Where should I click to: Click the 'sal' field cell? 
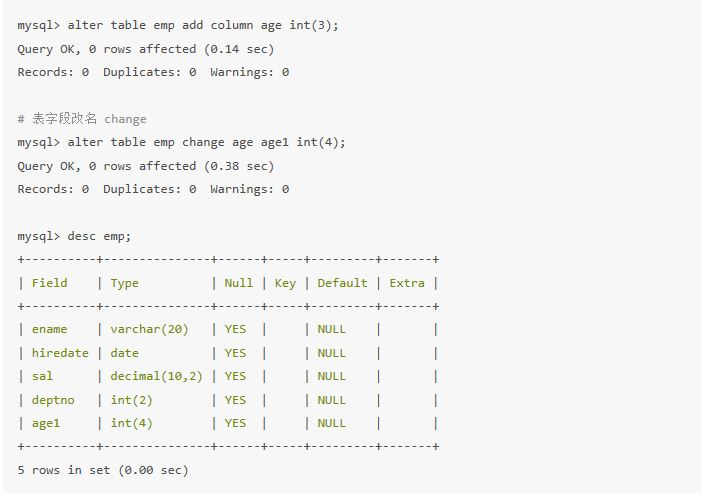[42, 376]
